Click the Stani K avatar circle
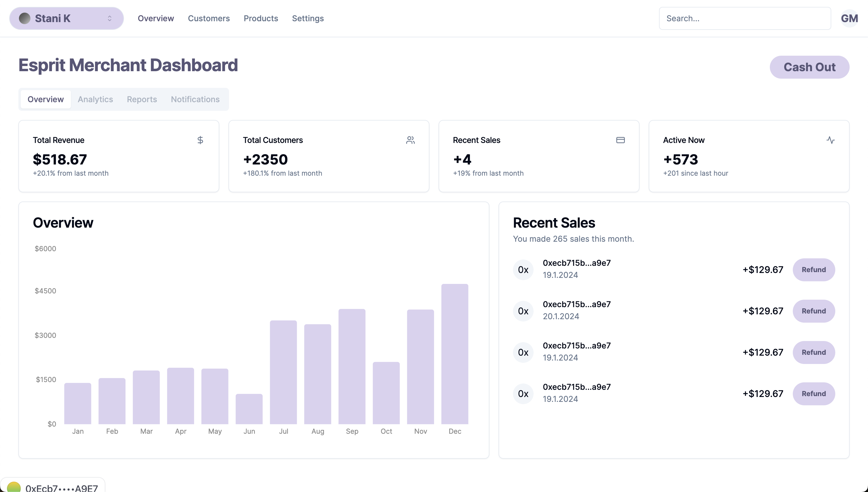Screen dimensions: 868x492 point(24,18)
